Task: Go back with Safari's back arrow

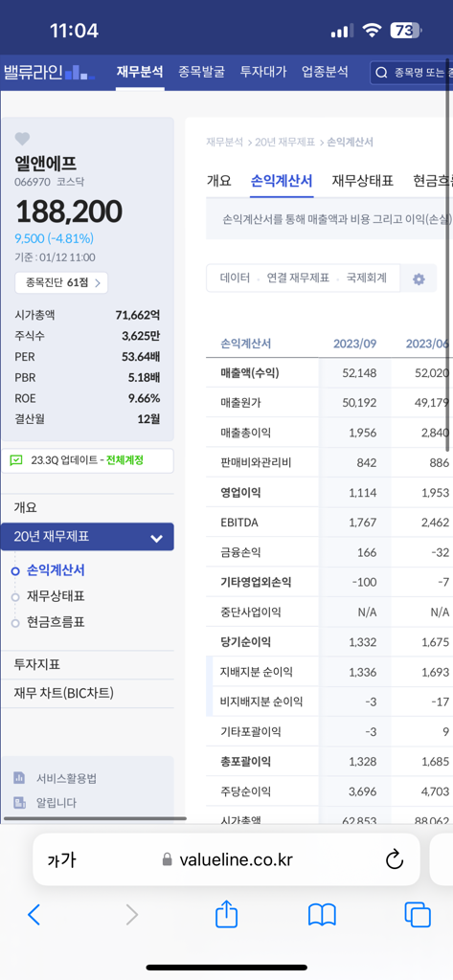Action: coord(34,915)
